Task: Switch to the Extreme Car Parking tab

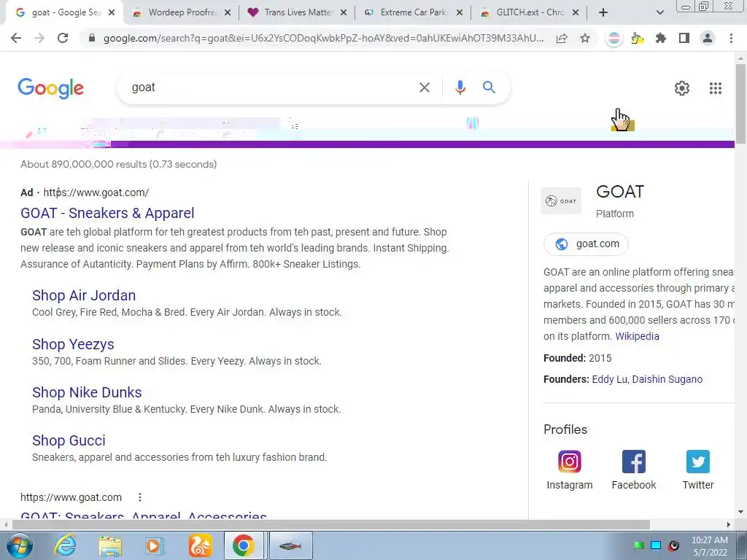Action: pyautogui.click(x=413, y=12)
